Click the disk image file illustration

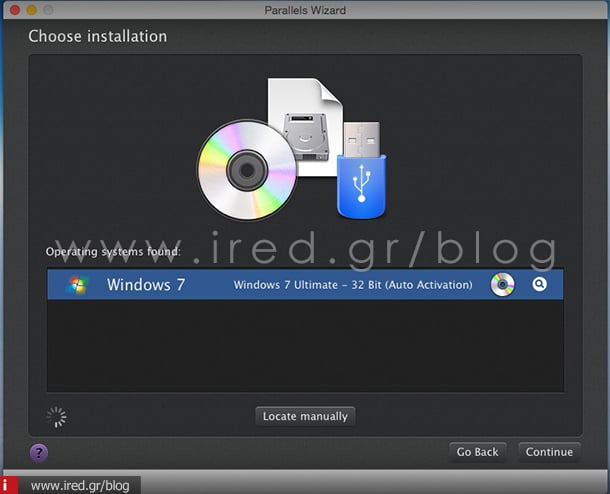(306, 127)
